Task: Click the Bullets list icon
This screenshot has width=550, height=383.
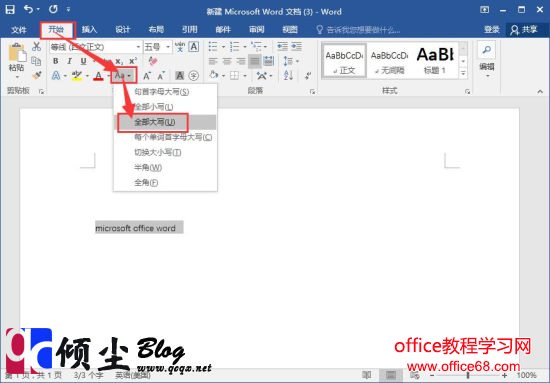Action: click(213, 47)
